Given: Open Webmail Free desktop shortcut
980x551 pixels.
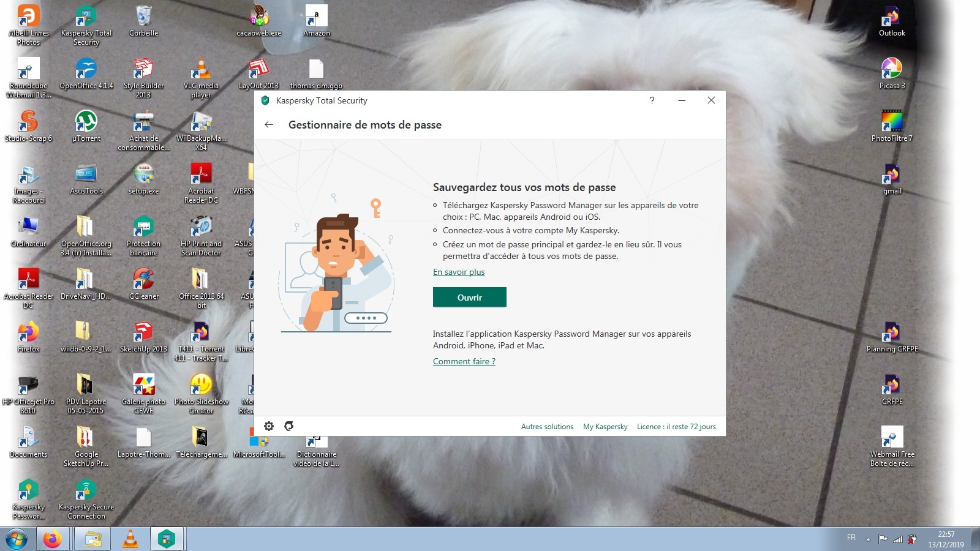Looking at the screenshot, I should [x=892, y=447].
